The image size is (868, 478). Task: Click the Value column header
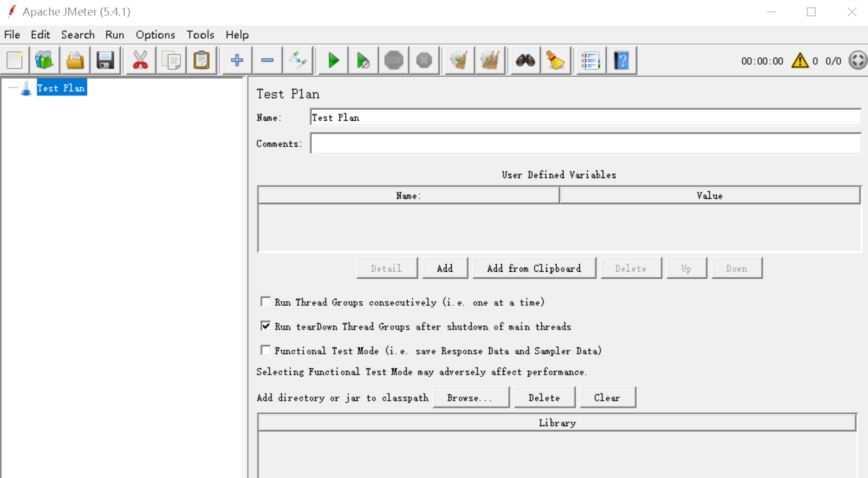[x=710, y=195]
